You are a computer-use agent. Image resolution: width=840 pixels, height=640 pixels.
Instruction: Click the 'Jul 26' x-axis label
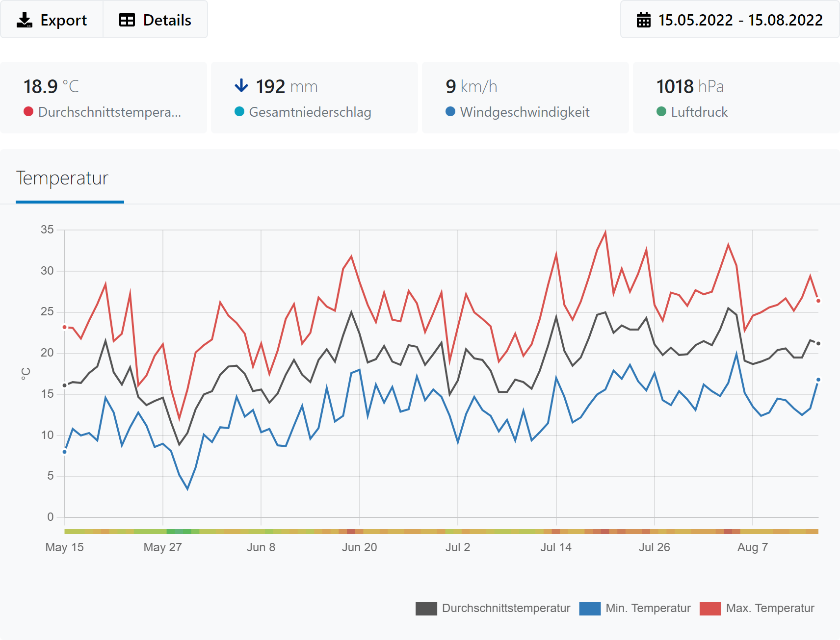(655, 547)
